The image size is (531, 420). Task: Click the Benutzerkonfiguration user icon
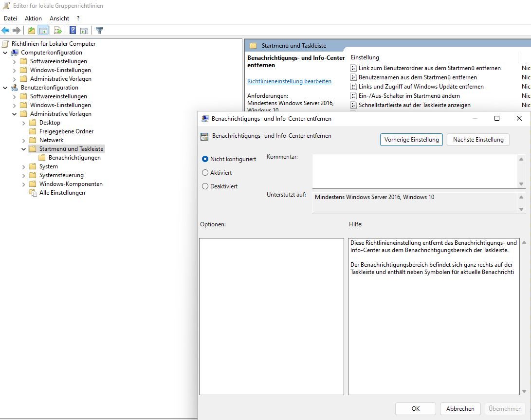tap(15, 88)
